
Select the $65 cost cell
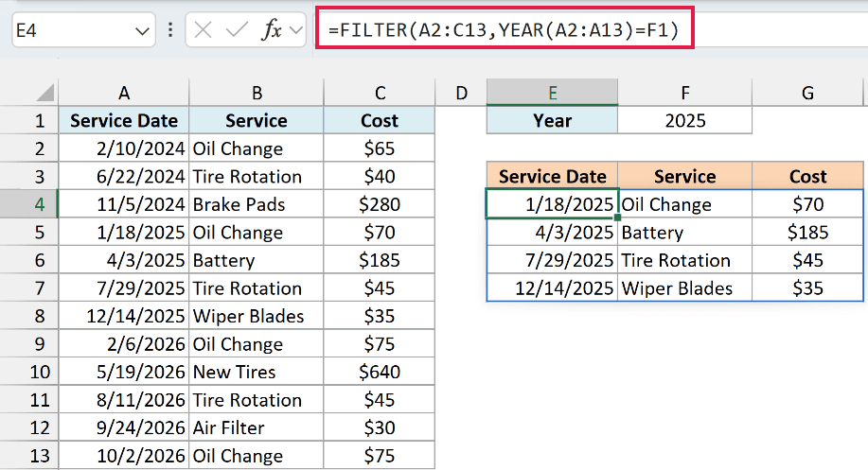[380, 148]
